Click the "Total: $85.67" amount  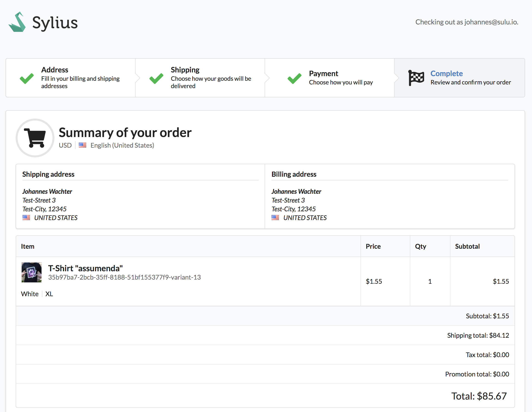pyautogui.click(x=479, y=396)
